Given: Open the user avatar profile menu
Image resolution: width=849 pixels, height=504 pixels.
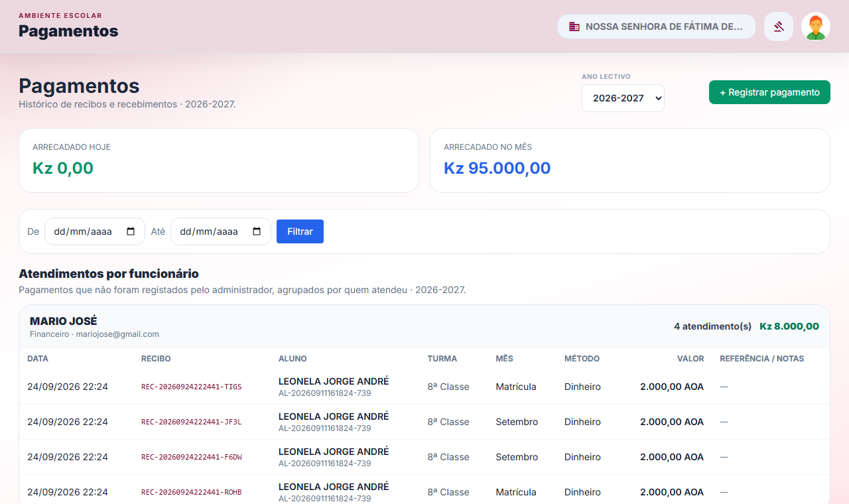Looking at the screenshot, I should click(x=816, y=27).
